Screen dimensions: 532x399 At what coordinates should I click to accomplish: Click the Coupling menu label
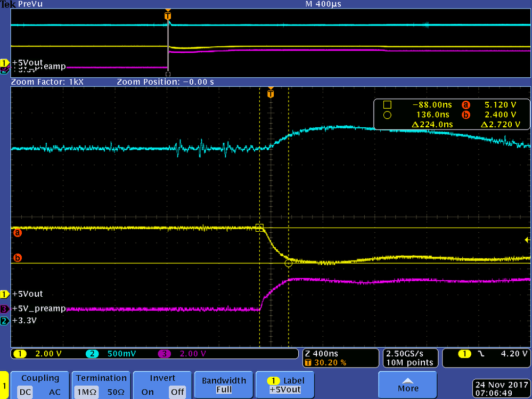pyautogui.click(x=40, y=378)
